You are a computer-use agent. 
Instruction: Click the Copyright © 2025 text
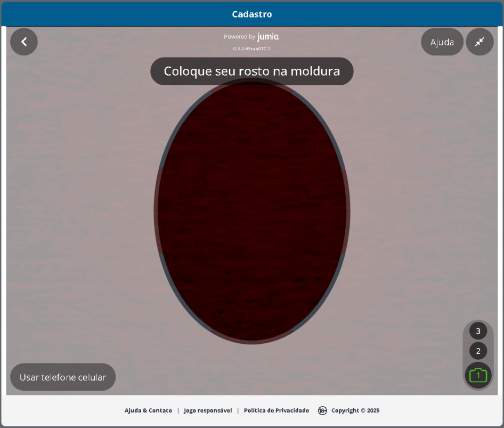[x=355, y=410]
